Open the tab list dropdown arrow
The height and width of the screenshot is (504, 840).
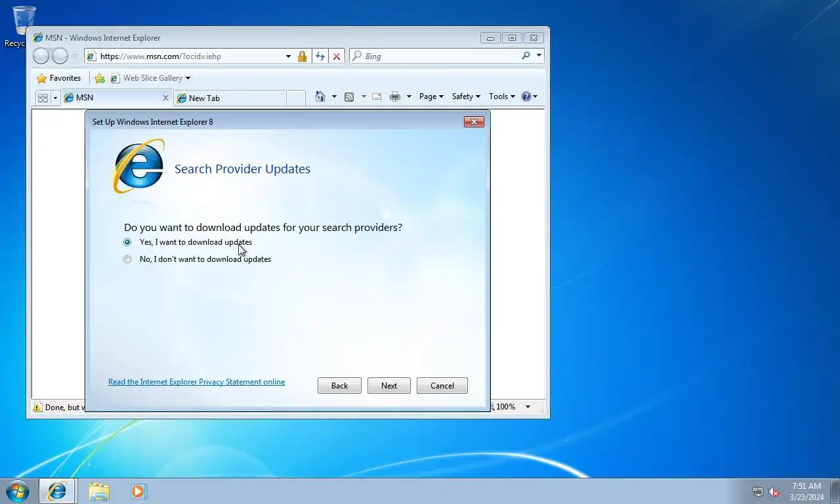[x=55, y=98]
